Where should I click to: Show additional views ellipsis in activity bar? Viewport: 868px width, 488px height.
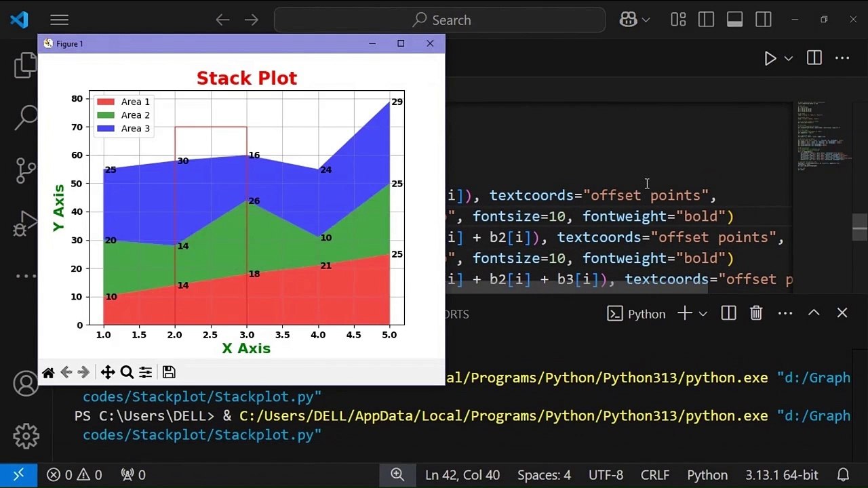(x=26, y=276)
